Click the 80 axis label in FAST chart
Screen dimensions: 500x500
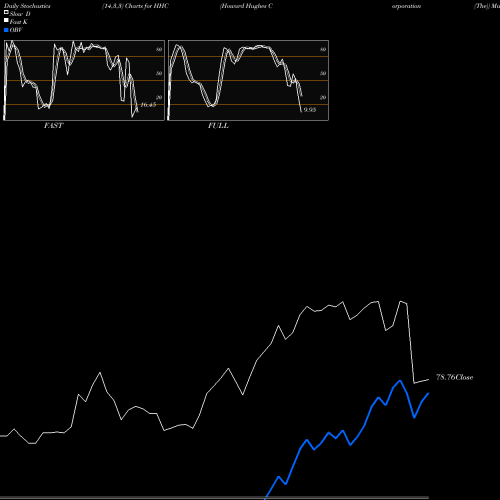[x=159, y=49]
